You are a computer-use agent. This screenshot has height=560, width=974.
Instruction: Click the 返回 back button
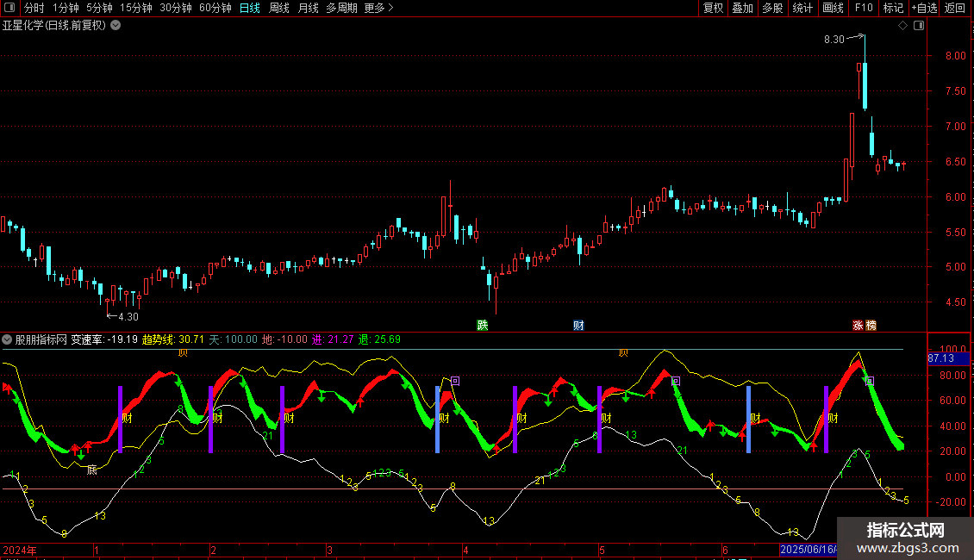click(955, 8)
